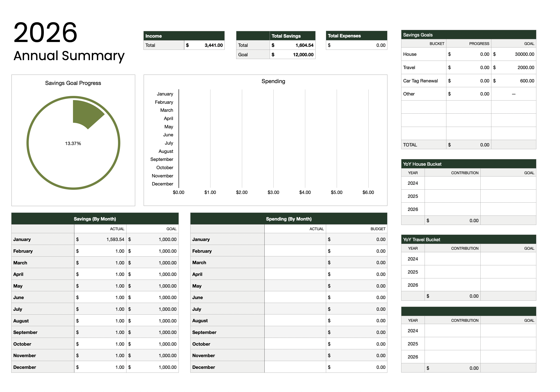Select the 2024 cell in YoY House Bucket

[413, 183]
